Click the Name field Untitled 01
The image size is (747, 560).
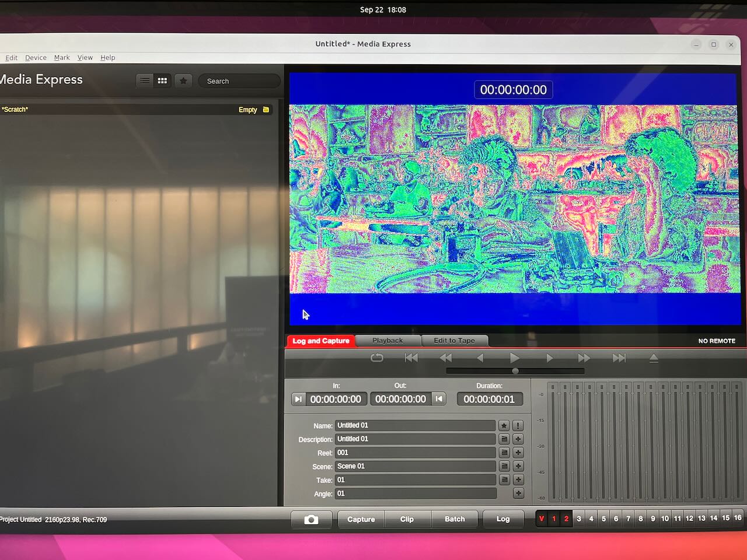point(415,425)
